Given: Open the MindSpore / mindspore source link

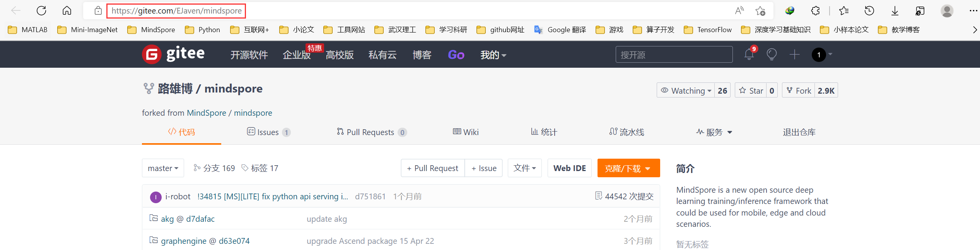Looking at the screenshot, I should [229, 113].
